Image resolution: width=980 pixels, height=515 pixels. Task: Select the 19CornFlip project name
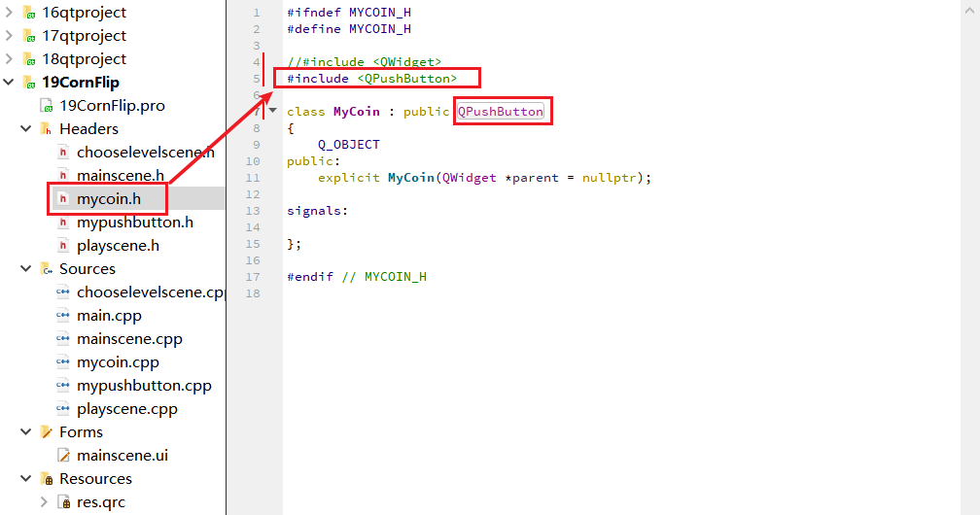pos(80,82)
